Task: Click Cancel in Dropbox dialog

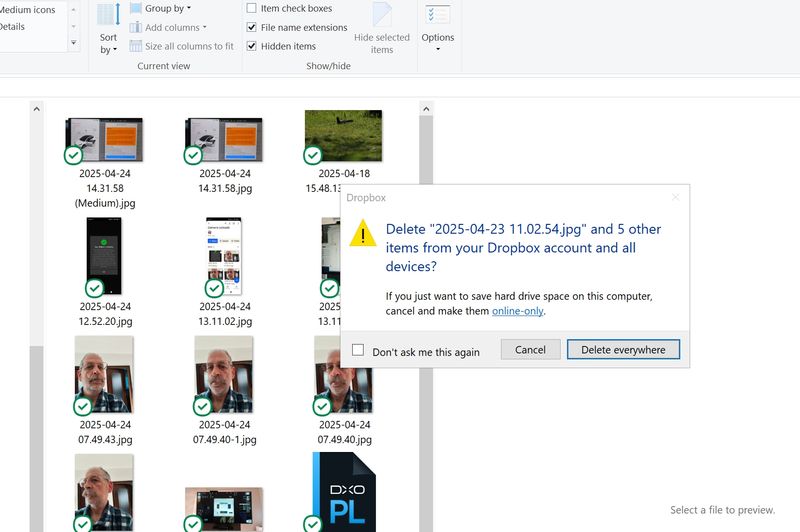Action: pyautogui.click(x=531, y=350)
